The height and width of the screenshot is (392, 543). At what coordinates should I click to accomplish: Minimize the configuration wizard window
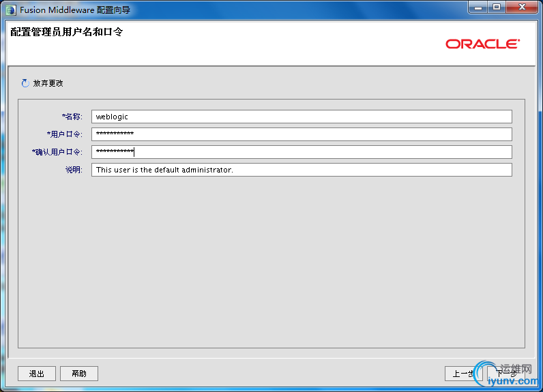pos(478,7)
